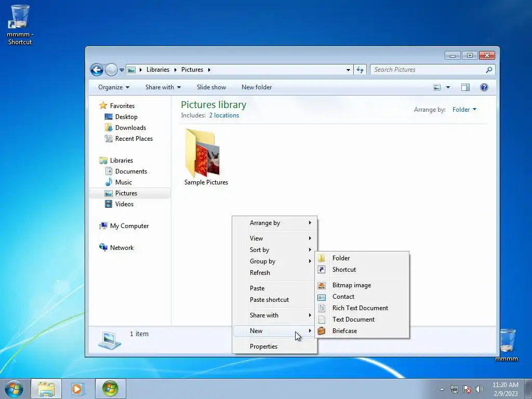Open the Organize dropdown menu

click(x=114, y=87)
